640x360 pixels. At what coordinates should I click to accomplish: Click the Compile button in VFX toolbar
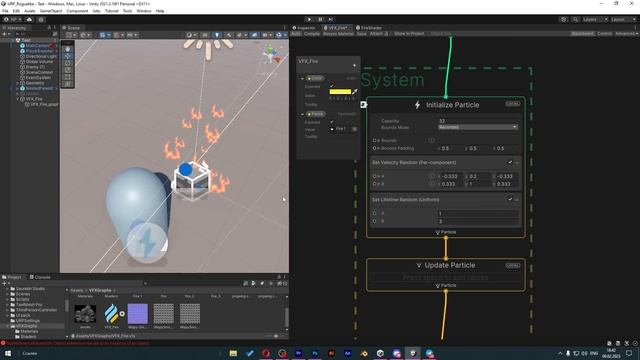(x=312, y=33)
